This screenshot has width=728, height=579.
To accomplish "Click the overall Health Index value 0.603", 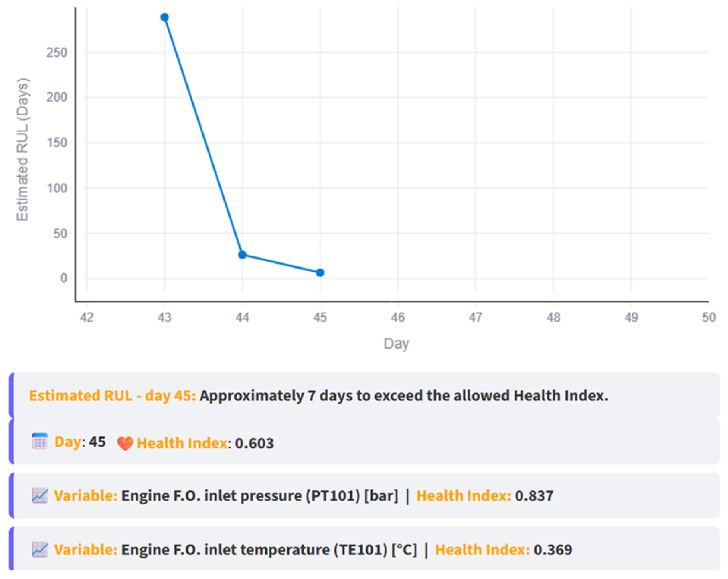I will (254, 443).
